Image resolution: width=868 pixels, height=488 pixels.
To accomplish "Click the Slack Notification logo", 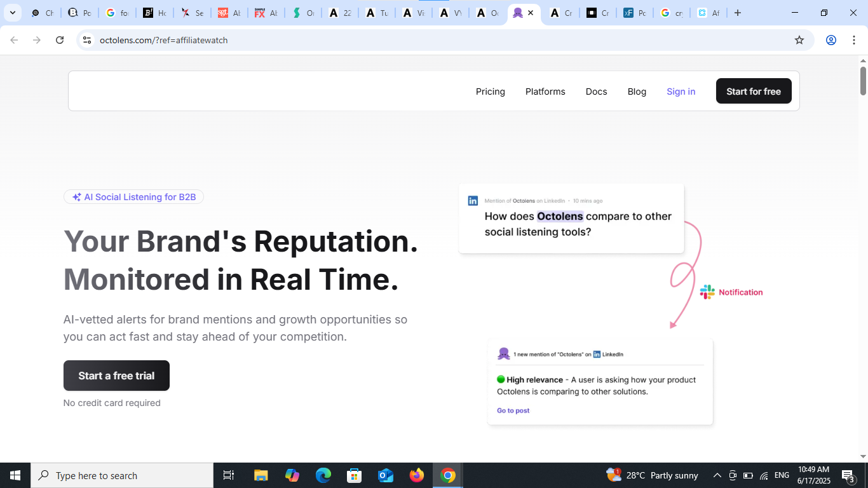I will 707,292.
